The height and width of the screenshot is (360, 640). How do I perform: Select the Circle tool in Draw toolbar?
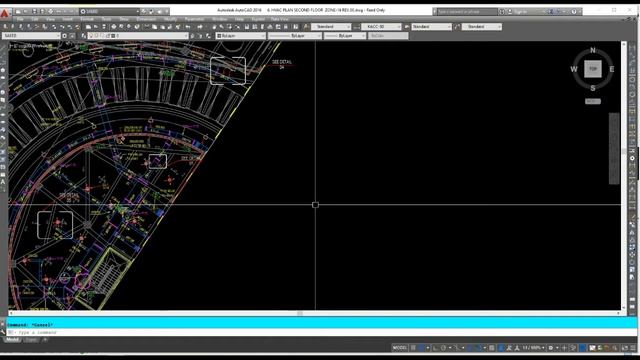(3, 93)
